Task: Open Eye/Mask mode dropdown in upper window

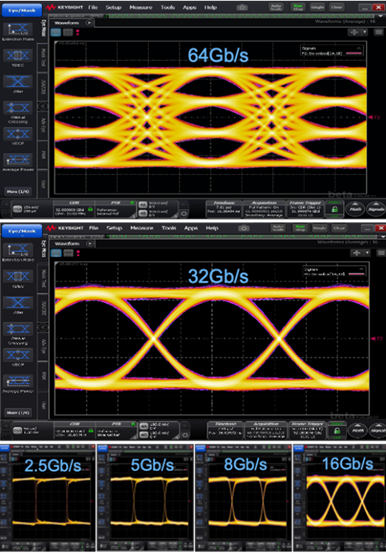Action: pos(22,10)
